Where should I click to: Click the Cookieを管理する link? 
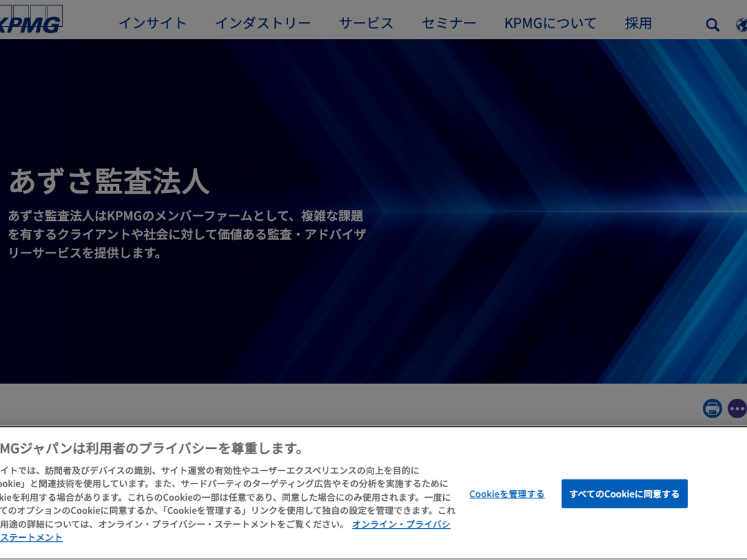tap(507, 494)
